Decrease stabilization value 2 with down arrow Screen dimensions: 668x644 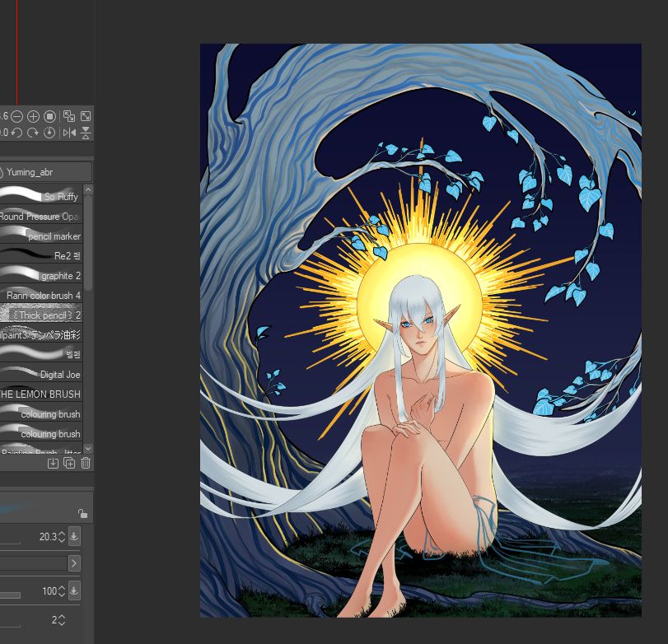click(63, 623)
